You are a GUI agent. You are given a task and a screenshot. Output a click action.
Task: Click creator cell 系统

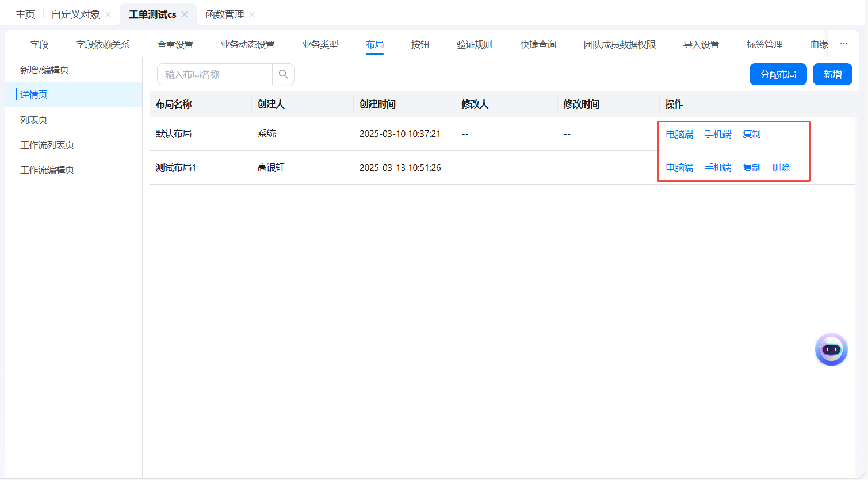tap(267, 133)
